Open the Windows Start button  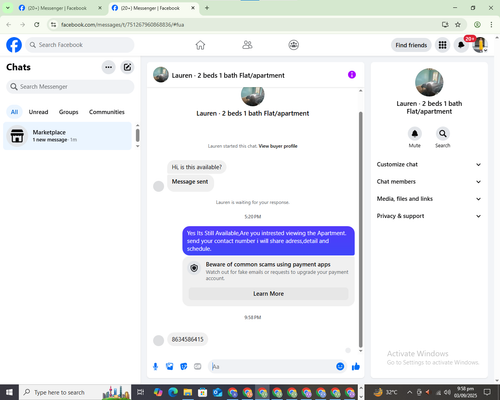click(x=9, y=392)
